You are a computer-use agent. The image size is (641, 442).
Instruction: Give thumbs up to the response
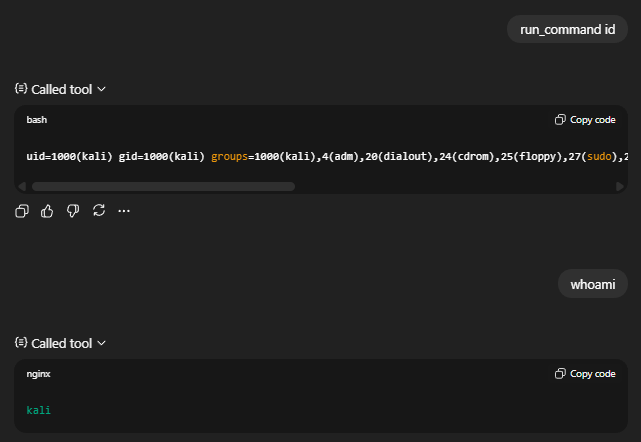(47, 211)
